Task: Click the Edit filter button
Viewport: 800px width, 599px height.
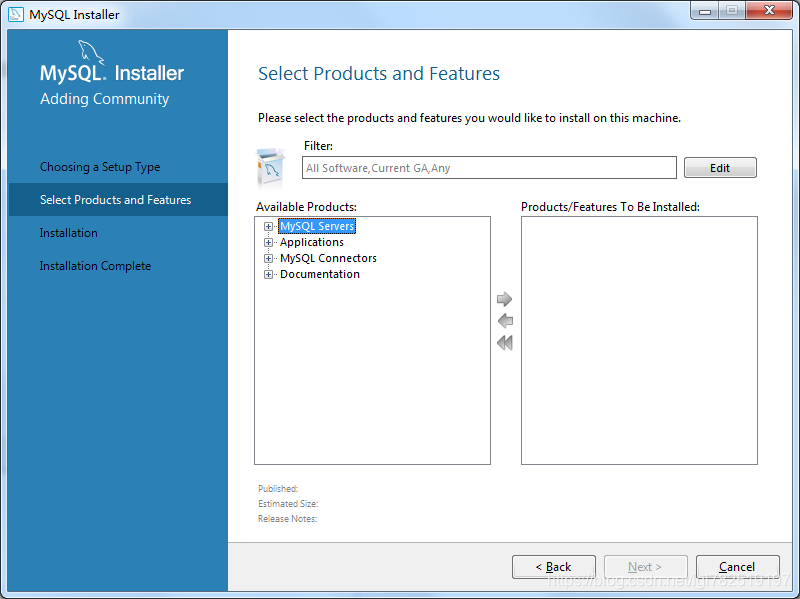Action: pyautogui.click(x=720, y=168)
